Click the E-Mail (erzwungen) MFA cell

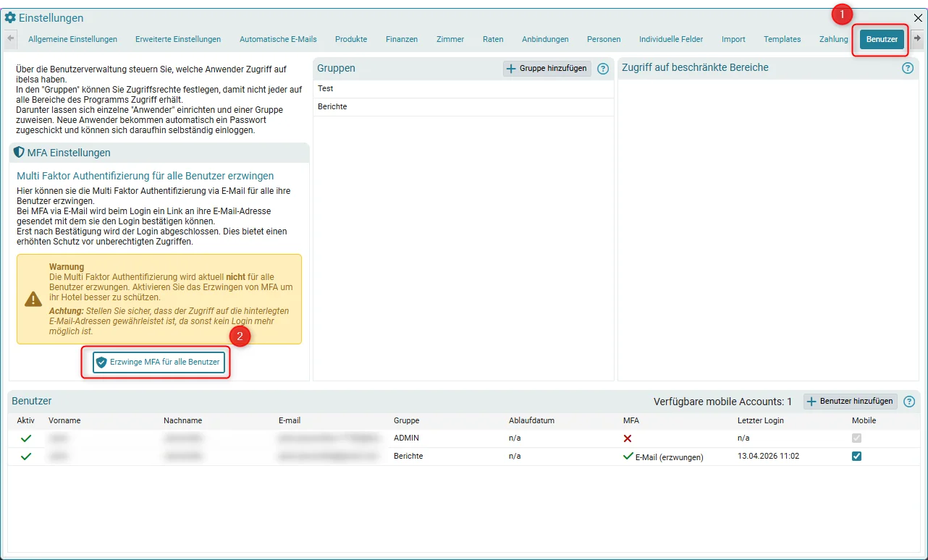point(663,457)
